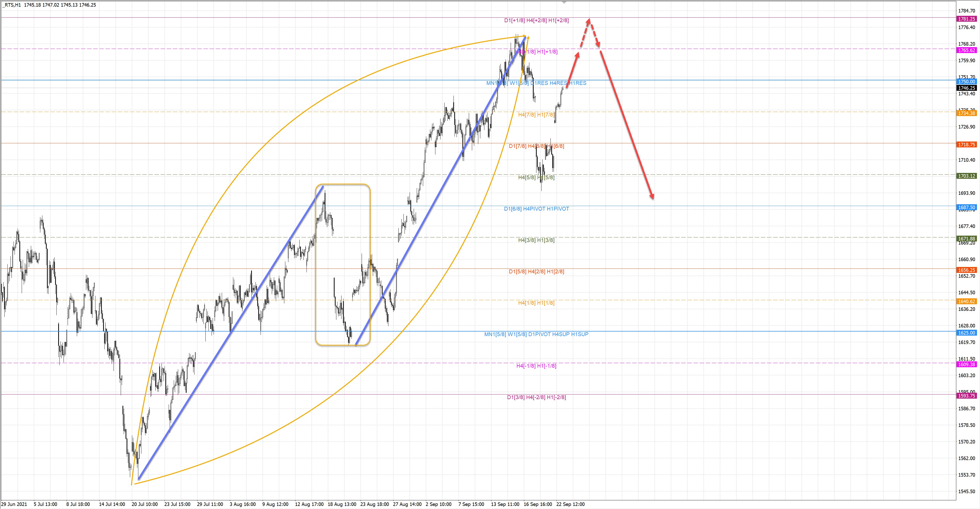Click the tip of the dashed red arrow peak
Viewport: 980px width, 509px height.
click(x=589, y=19)
